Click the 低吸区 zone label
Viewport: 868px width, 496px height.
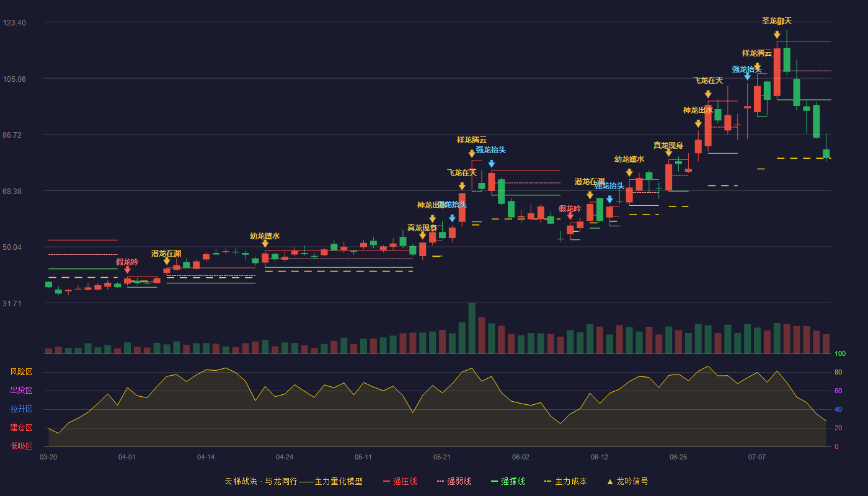pyautogui.click(x=21, y=446)
